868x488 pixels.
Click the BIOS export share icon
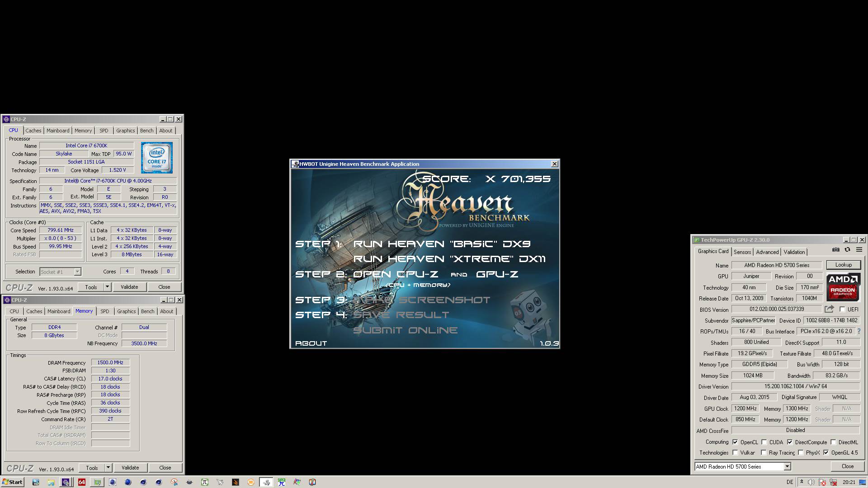pos(829,309)
